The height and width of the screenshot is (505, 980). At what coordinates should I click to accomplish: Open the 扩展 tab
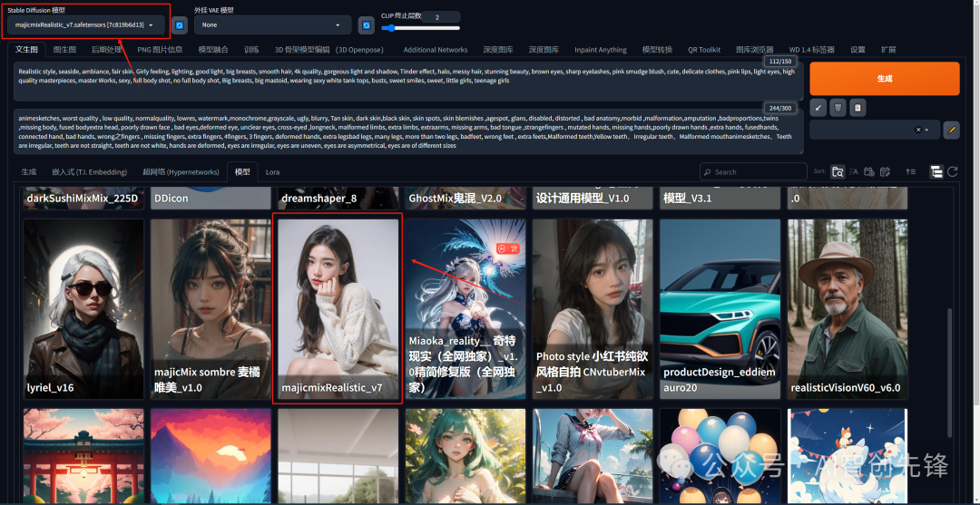[888, 49]
